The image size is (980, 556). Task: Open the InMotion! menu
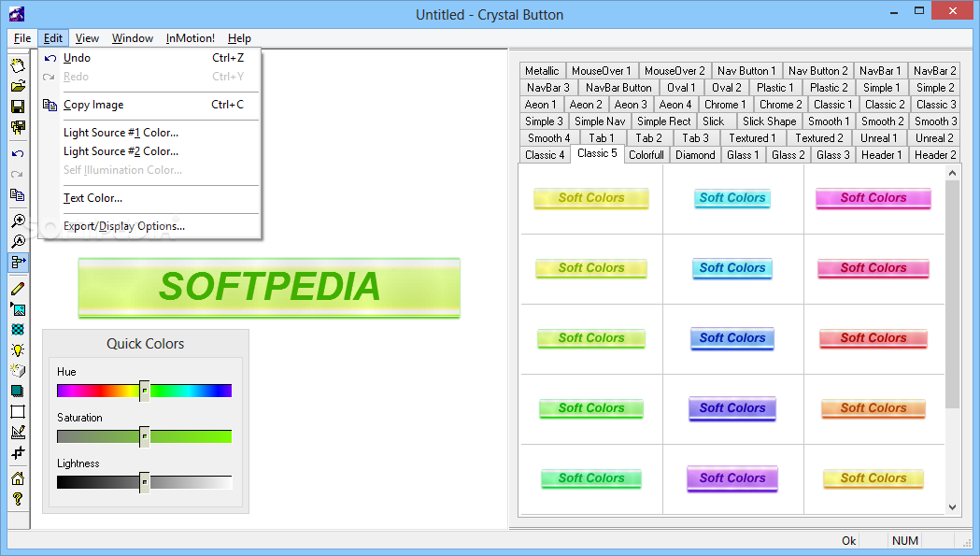(x=190, y=38)
